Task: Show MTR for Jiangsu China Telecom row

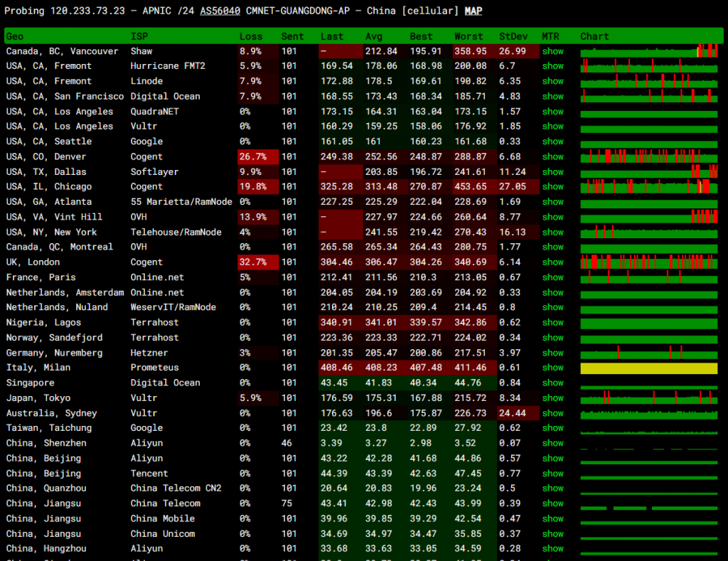Action: [552, 503]
